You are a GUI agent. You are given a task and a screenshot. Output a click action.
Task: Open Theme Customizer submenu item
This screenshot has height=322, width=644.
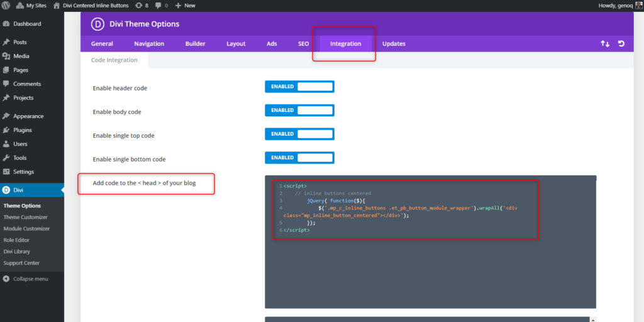25,217
